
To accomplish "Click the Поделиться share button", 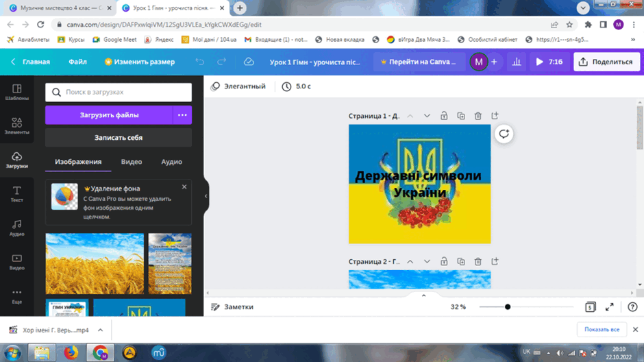I will pyautogui.click(x=606, y=62).
